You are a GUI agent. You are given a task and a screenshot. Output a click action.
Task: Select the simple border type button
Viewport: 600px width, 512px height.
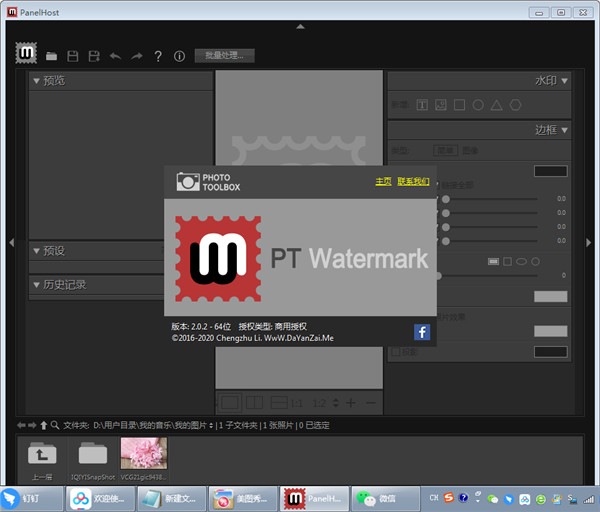coord(445,150)
